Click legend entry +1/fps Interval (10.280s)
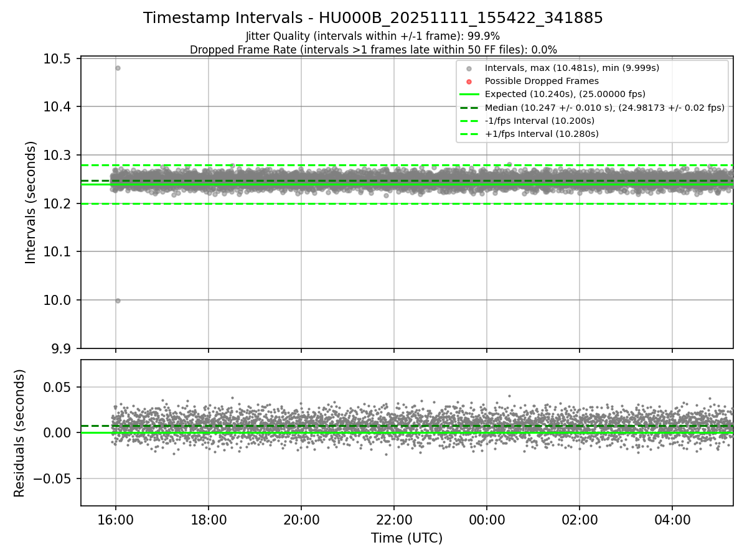The width and height of the screenshot is (747, 560). click(x=540, y=134)
